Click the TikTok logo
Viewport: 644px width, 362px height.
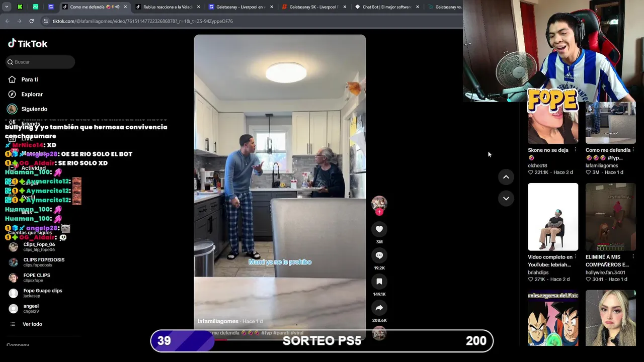(x=28, y=44)
